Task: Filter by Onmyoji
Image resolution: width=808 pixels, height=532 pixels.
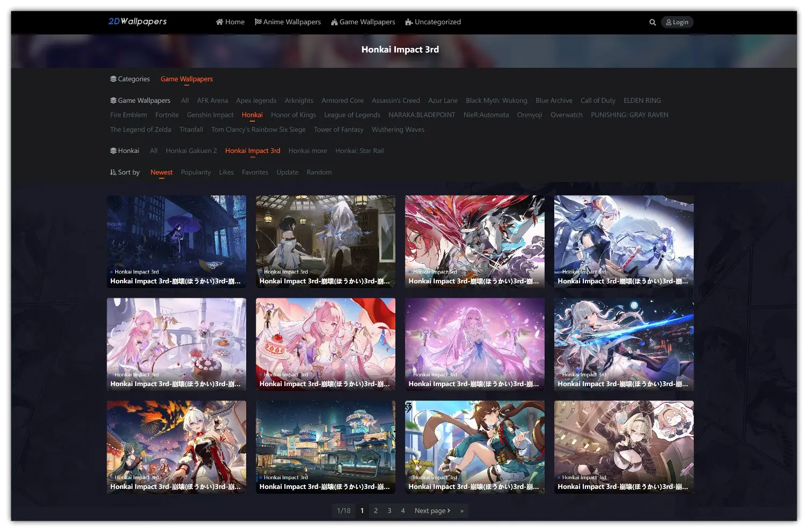Action: coord(530,115)
